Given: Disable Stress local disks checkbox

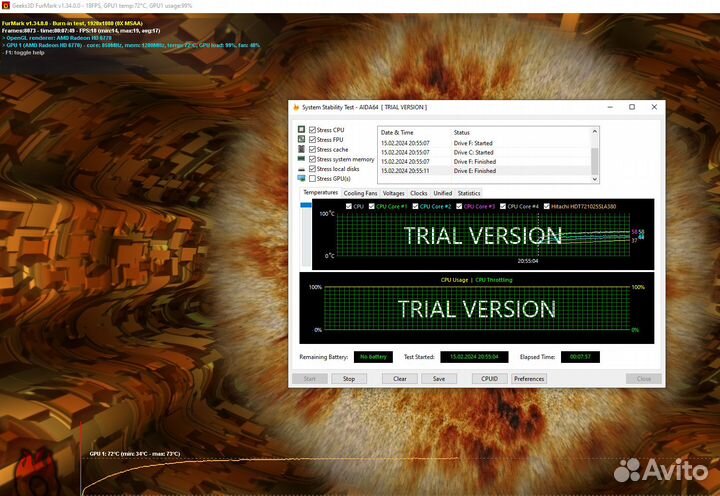Looking at the screenshot, I should click(x=312, y=169).
